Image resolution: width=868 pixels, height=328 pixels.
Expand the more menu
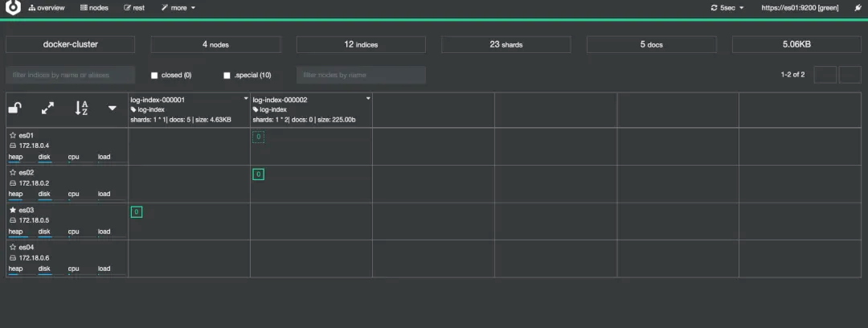[178, 8]
